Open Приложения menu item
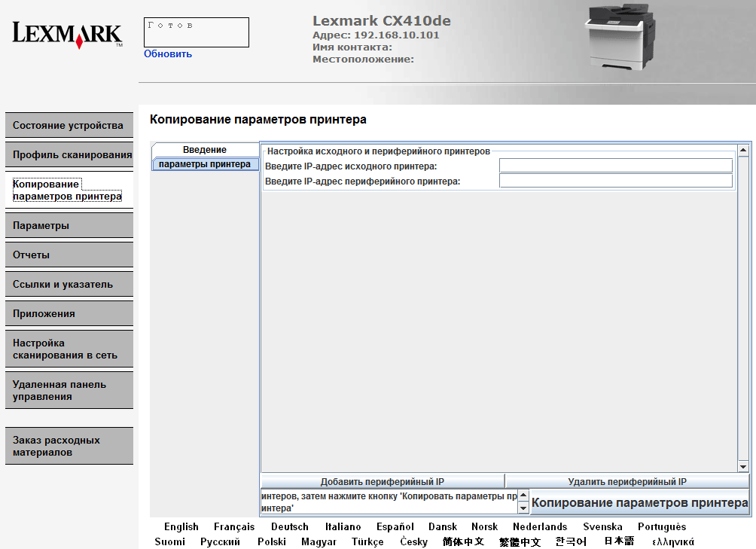This screenshot has width=756, height=549. point(69,314)
